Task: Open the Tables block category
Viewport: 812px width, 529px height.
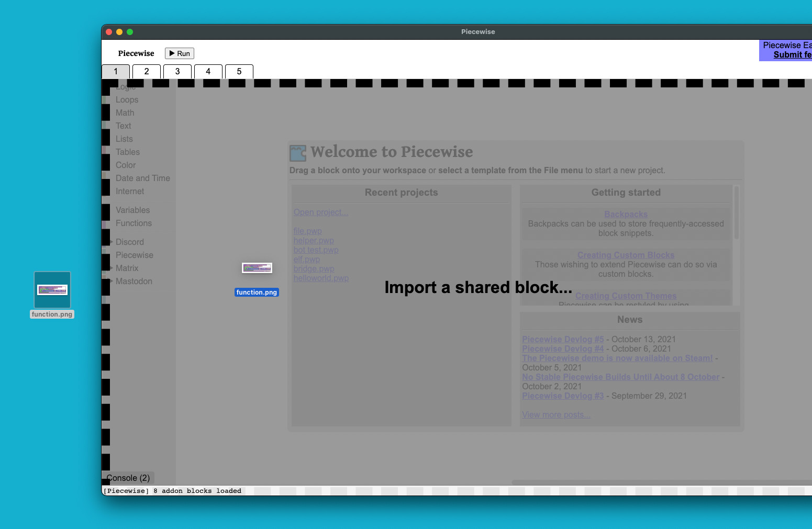Action: (x=127, y=152)
